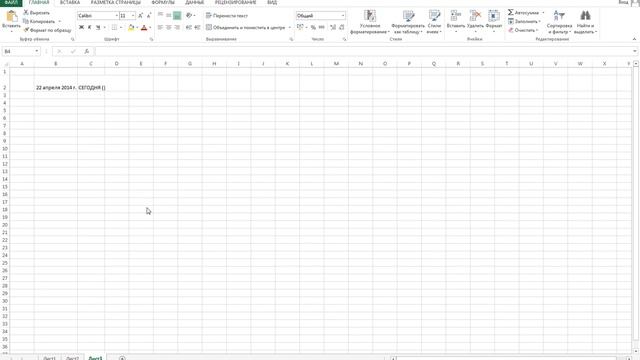
Task: Copy selection using Копировать
Action: [39, 21]
